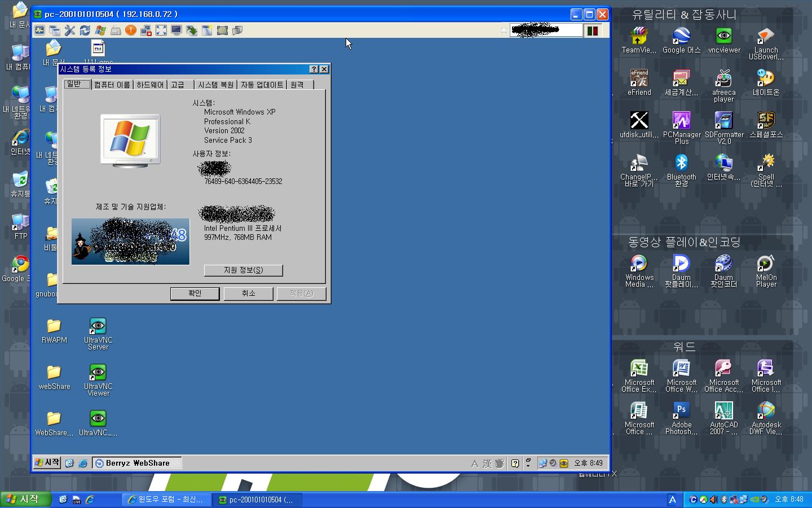Switch to the 하드웨어 tab

click(150, 85)
